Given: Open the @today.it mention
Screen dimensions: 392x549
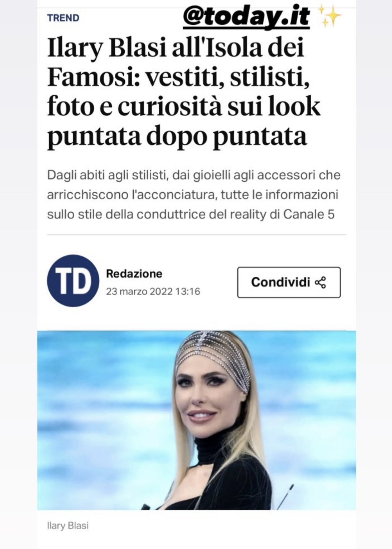Looking at the screenshot, I should point(246,17).
